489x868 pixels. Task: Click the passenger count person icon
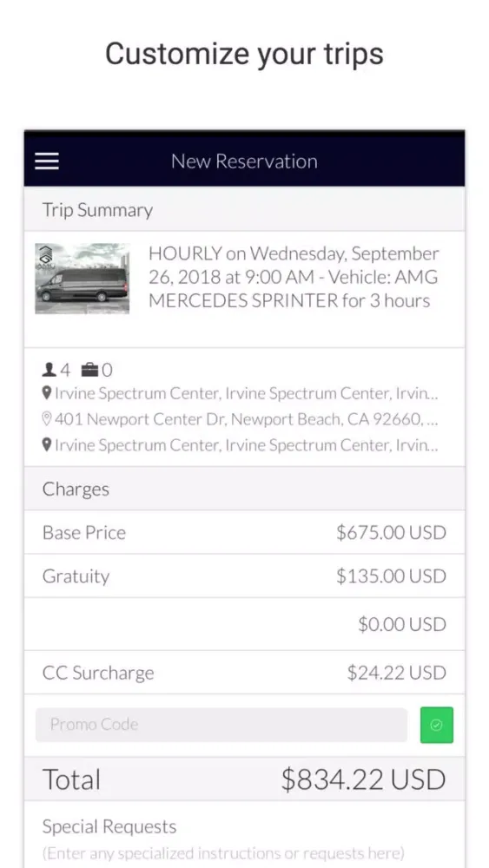point(50,369)
